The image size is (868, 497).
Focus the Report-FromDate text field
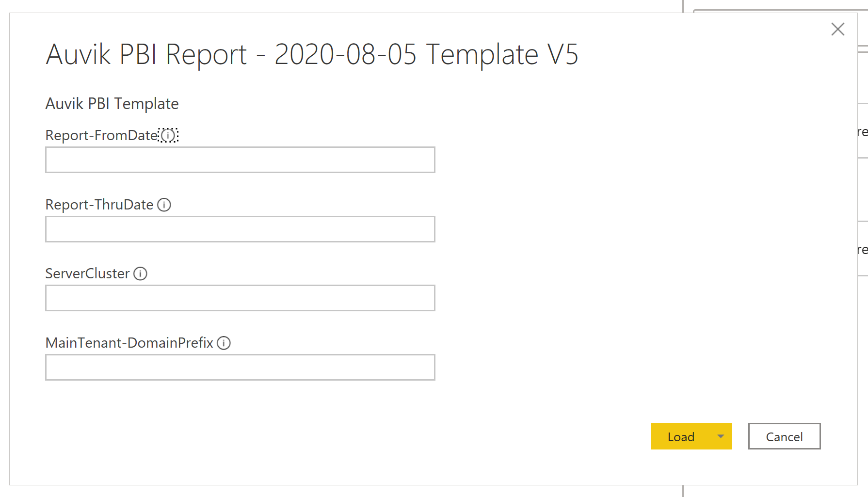pyautogui.click(x=240, y=160)
